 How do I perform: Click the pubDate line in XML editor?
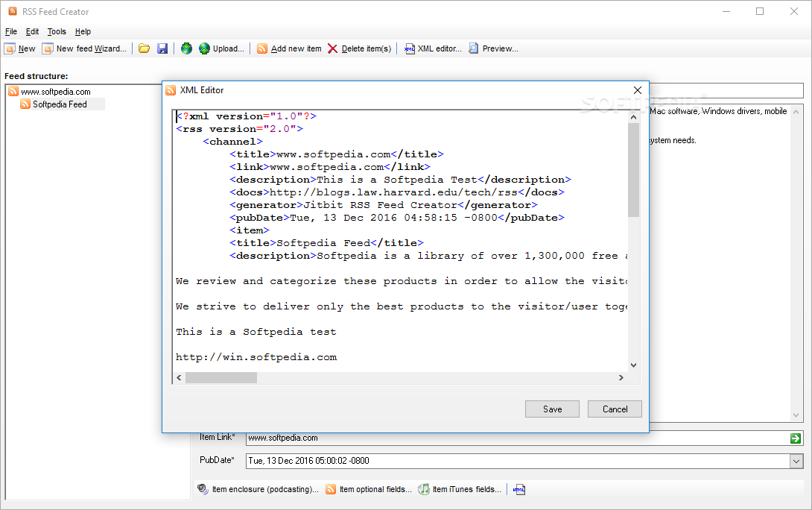(396, 218)
